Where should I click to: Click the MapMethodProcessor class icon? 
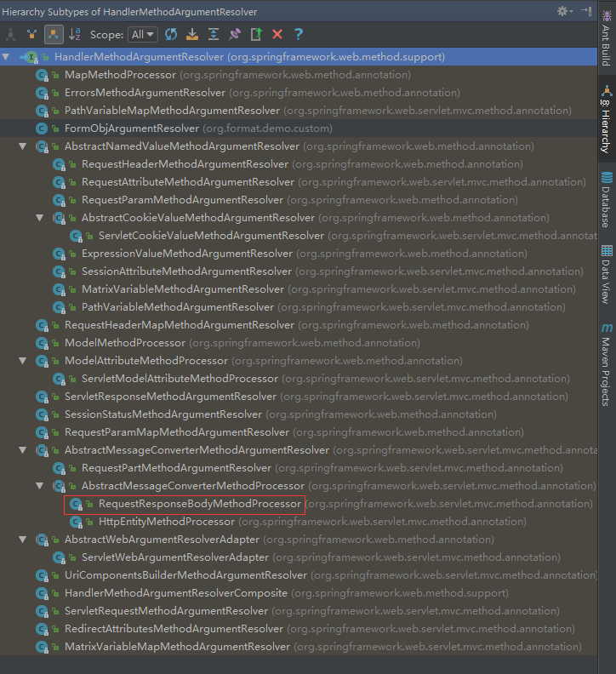42,75
